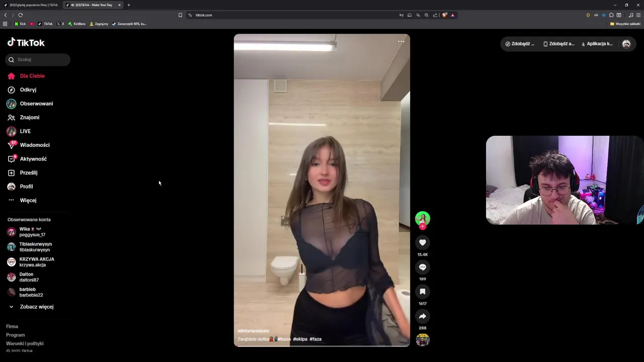The image size is (644, 362).
Task: Open the video three-dots options menu
Action: pyautogui.click(x=401, y=41)
